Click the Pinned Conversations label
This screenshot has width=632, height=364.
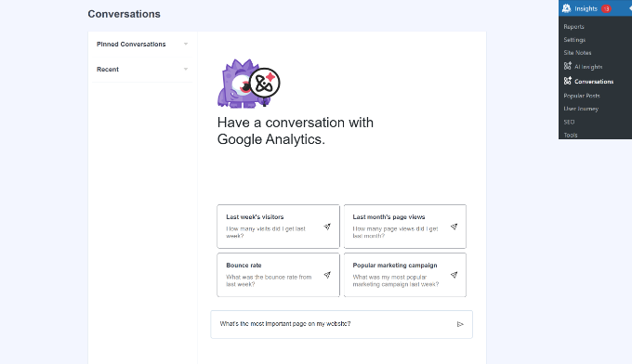[x=131, y=44]
